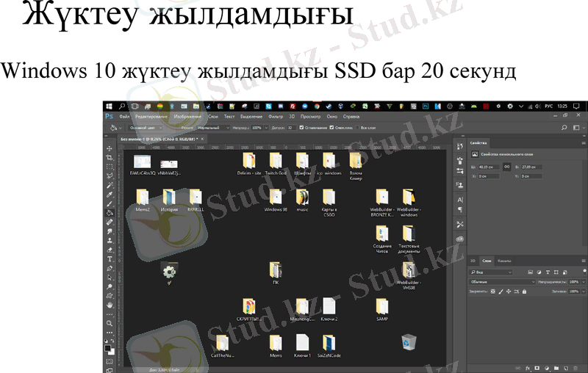Open the workspace switcher dropdown
Viewport: 588px width, 373px height.
[x=578, y=128]
